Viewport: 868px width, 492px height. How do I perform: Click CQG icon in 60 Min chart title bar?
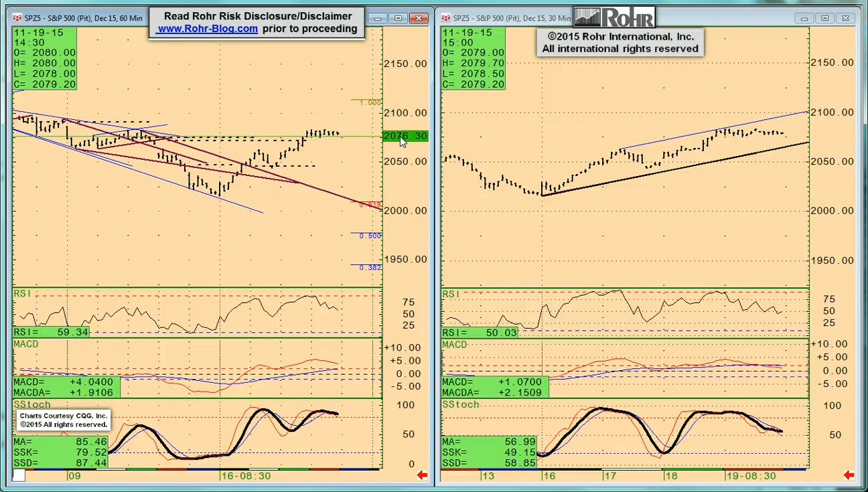click(x=17, y=18)
